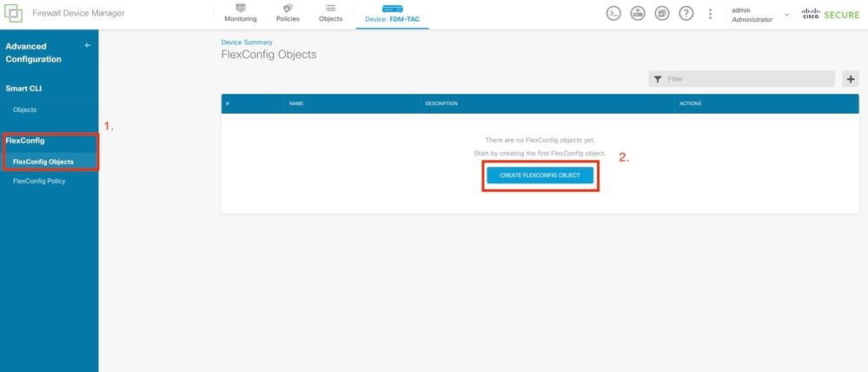This screenshot has width=868, height=372.
Task: Click the filter funnel icon
Action: 657,79
